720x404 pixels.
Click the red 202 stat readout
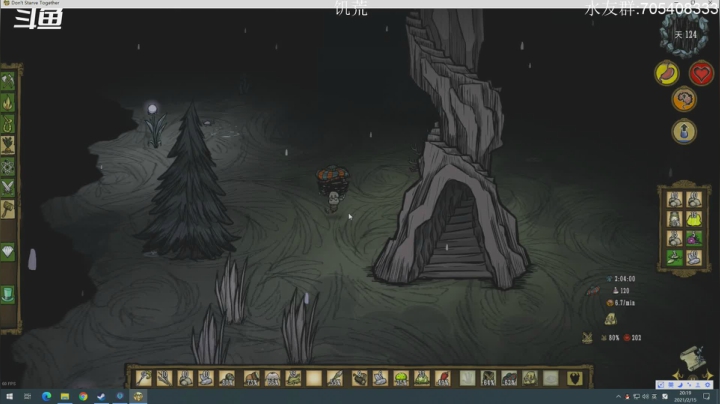pos(636,338)
